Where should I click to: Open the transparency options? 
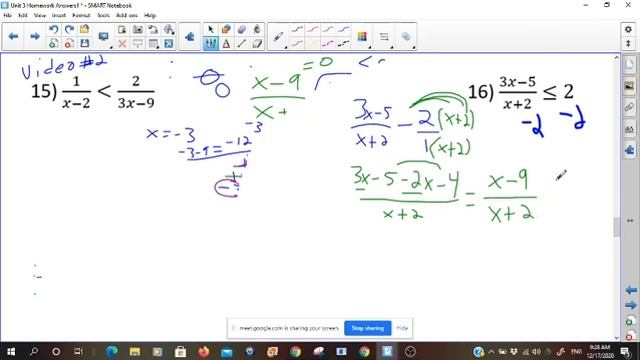pos(406,37)
